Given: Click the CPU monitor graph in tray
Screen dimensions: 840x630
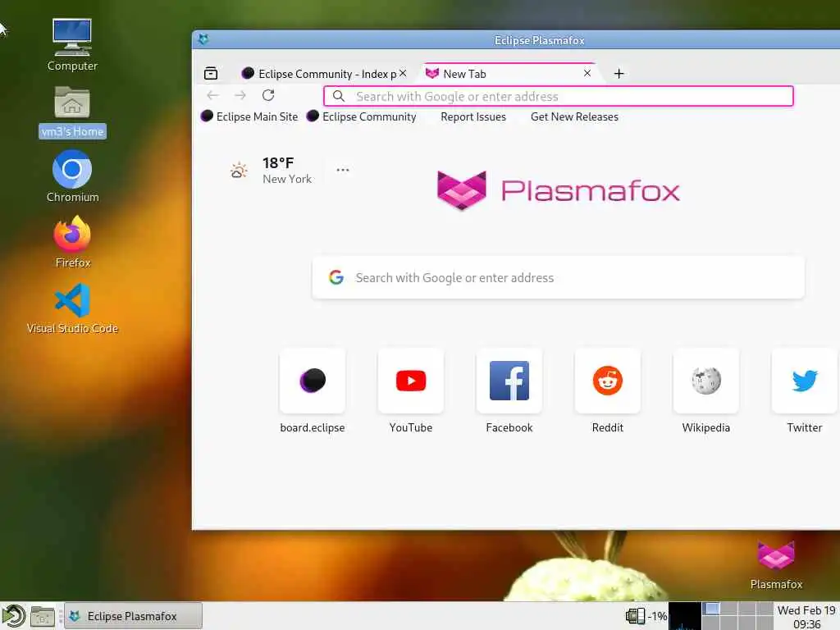Looking at the screenshot, I should 685,616.
